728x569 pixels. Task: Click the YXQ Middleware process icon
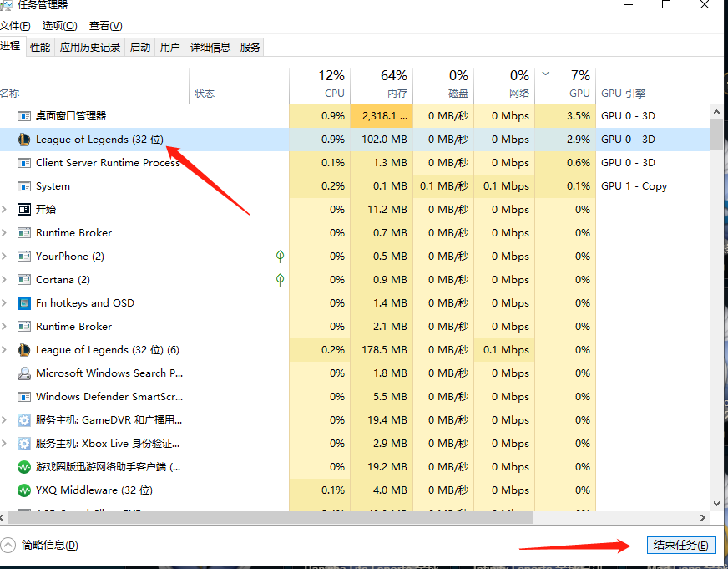[x=23, y=490]
